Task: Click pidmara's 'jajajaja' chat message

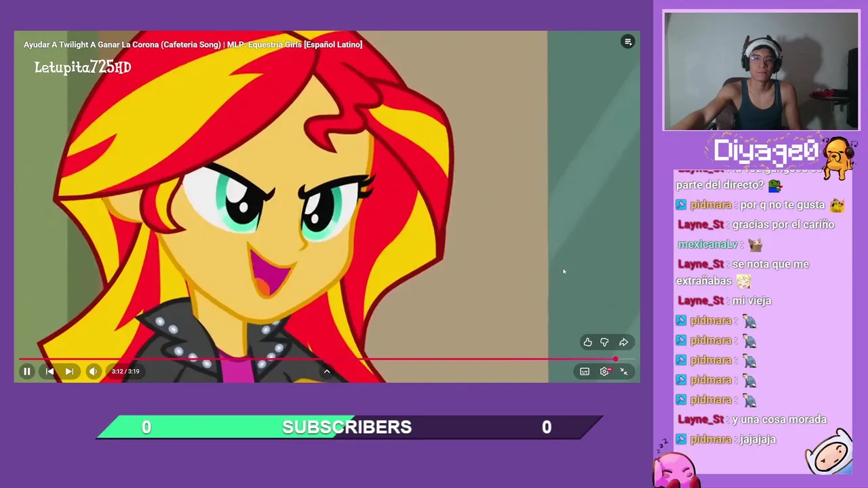Action: pos(757,439)
